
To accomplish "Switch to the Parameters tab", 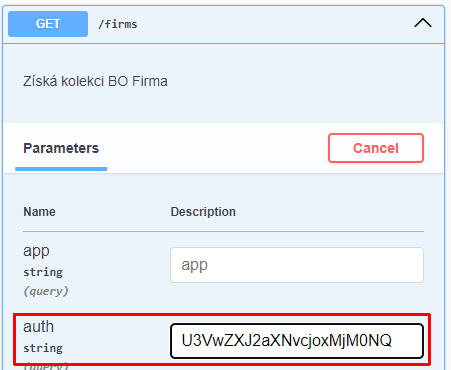I will click(61, 148).
